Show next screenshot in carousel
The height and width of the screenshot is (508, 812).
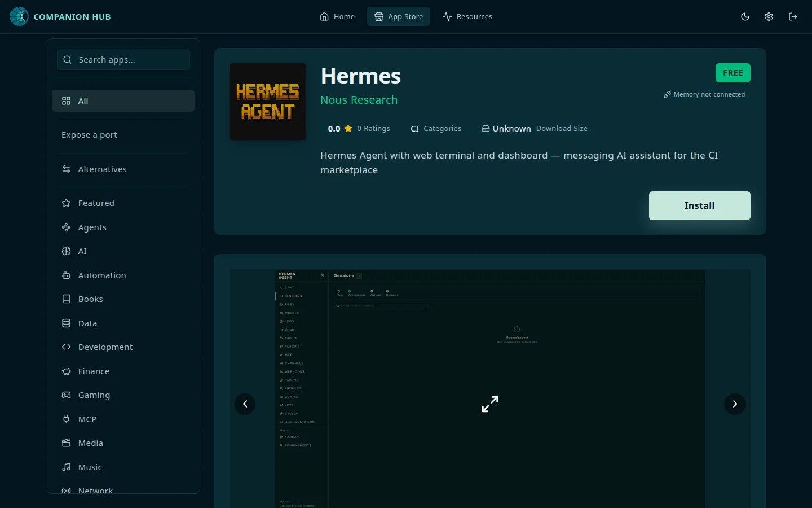tap(735, 404)
